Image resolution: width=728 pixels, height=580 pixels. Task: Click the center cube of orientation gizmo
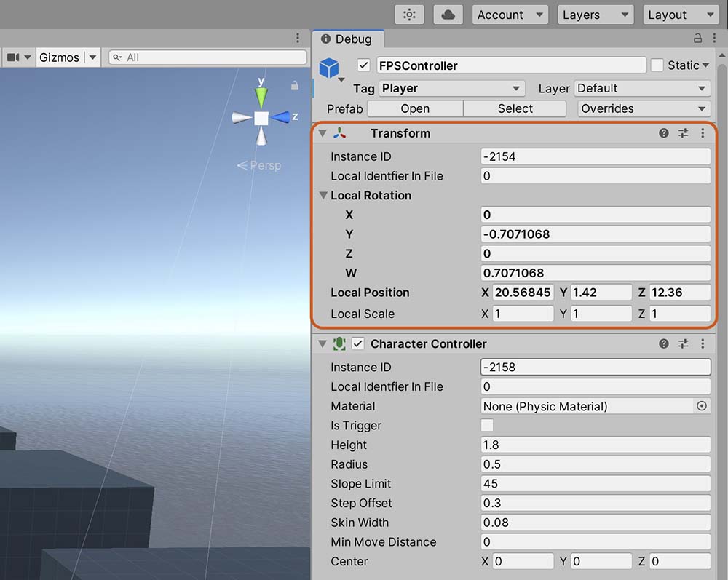click(261, 118)
